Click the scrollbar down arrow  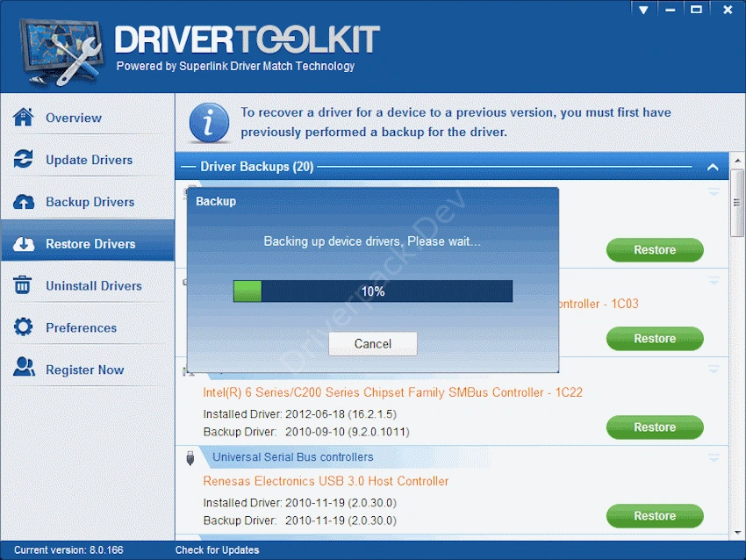[737, 533]
